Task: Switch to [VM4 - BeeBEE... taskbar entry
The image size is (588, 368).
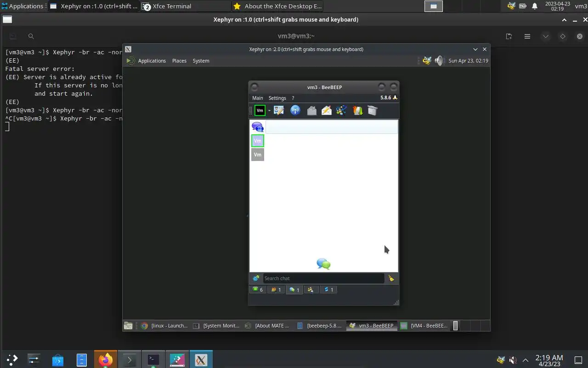Action: click(x=424, y=326)
